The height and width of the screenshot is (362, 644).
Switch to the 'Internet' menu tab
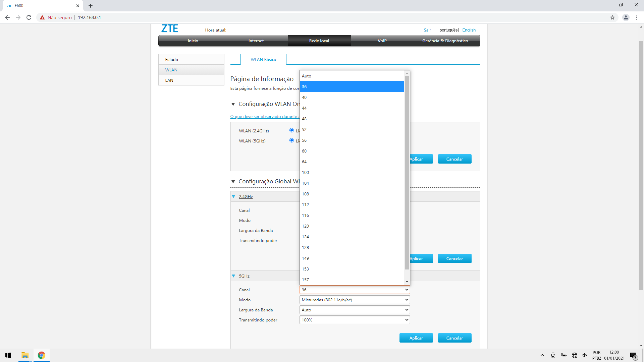(x=256, y=41)
